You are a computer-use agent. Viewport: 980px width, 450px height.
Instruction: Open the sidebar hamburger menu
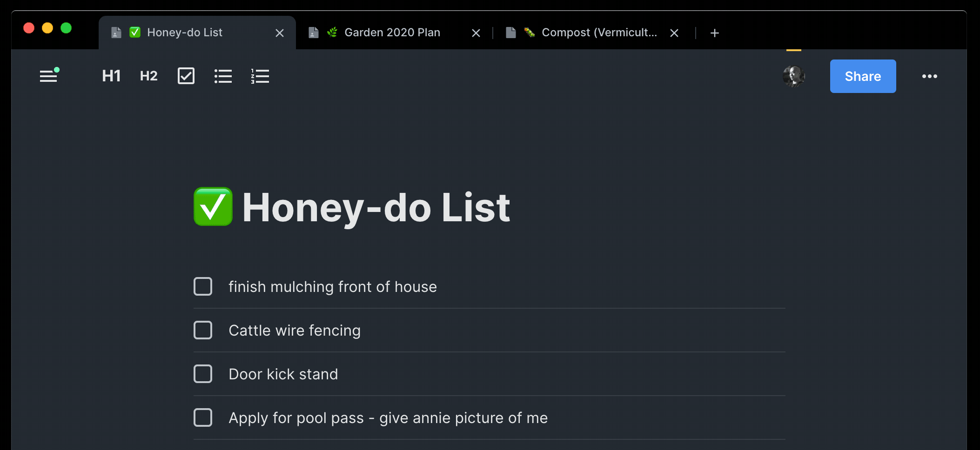pyautogui.click(x=48, y=76)
